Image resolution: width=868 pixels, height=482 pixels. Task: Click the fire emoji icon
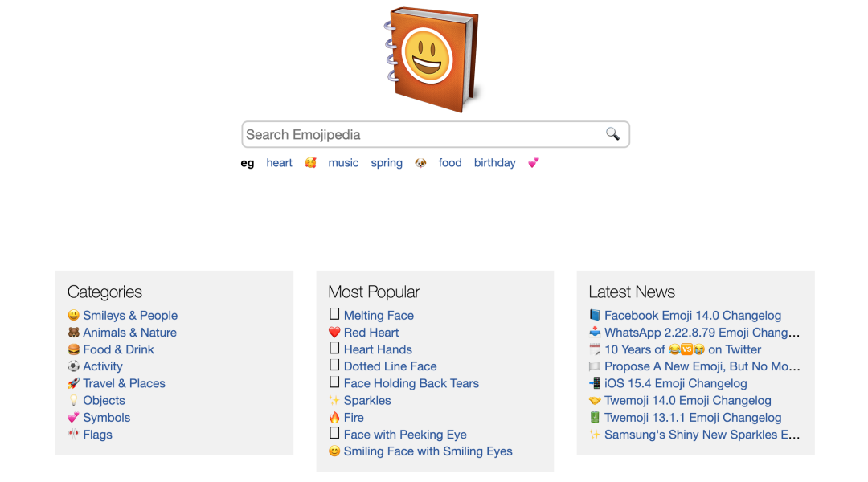pos(334,418)
